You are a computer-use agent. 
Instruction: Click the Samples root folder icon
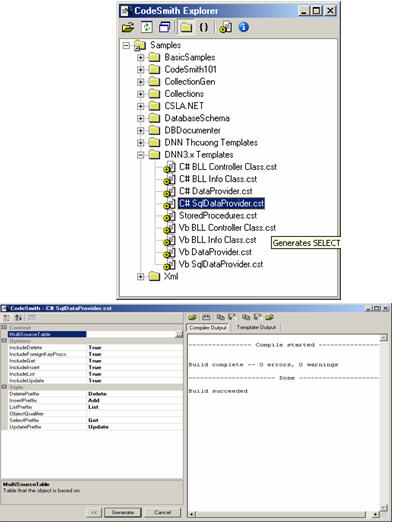pos(140,46)
